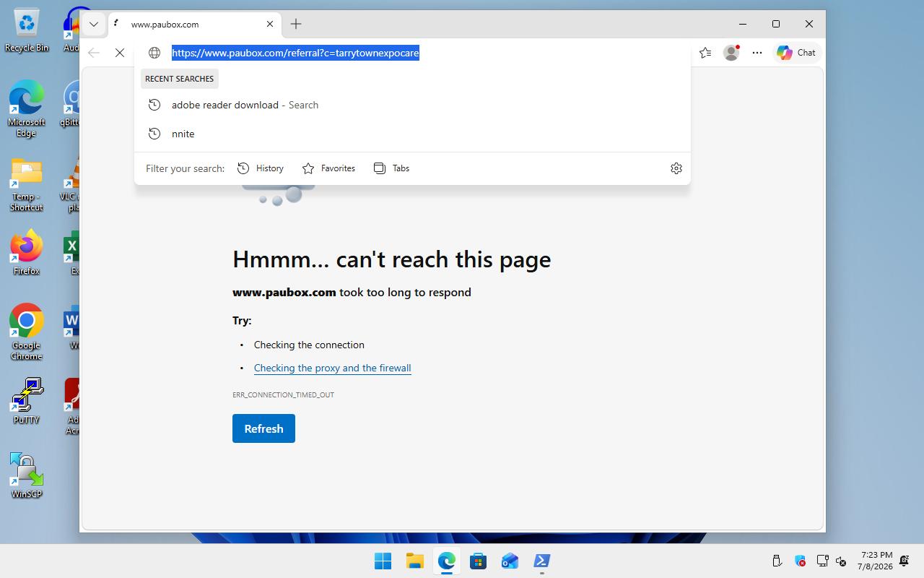Click the clock icon beside 'nnite'
The image size is (924, 578).
point(154,134)
